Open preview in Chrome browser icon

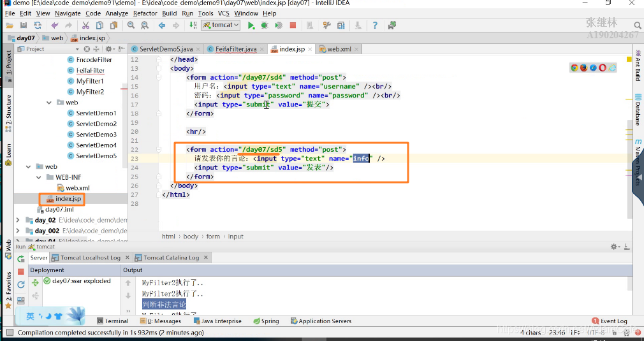(574, 68)
